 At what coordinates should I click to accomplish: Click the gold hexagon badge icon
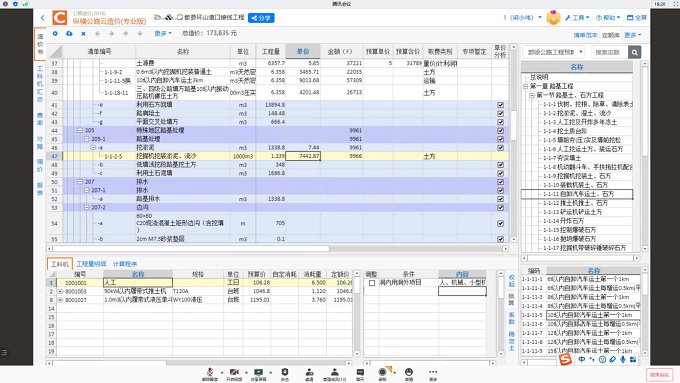pyautogui.click(x=553, y=18)
